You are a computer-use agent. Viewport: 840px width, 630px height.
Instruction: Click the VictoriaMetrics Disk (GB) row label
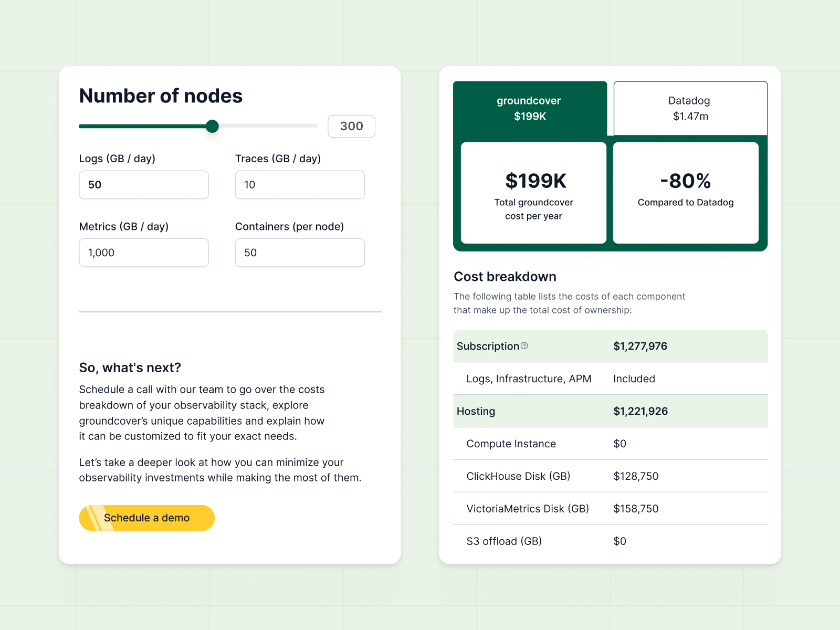click(x=528, y=509)
